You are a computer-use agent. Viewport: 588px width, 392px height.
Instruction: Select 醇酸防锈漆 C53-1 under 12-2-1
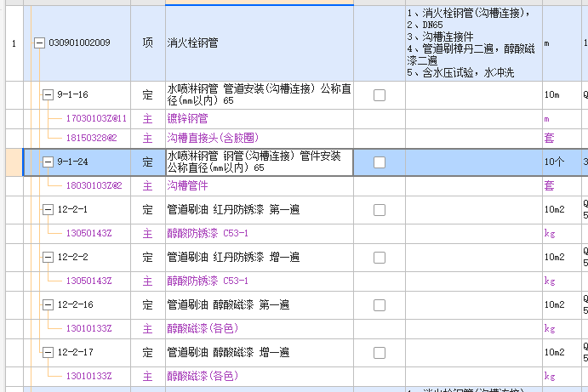point(260,234)
